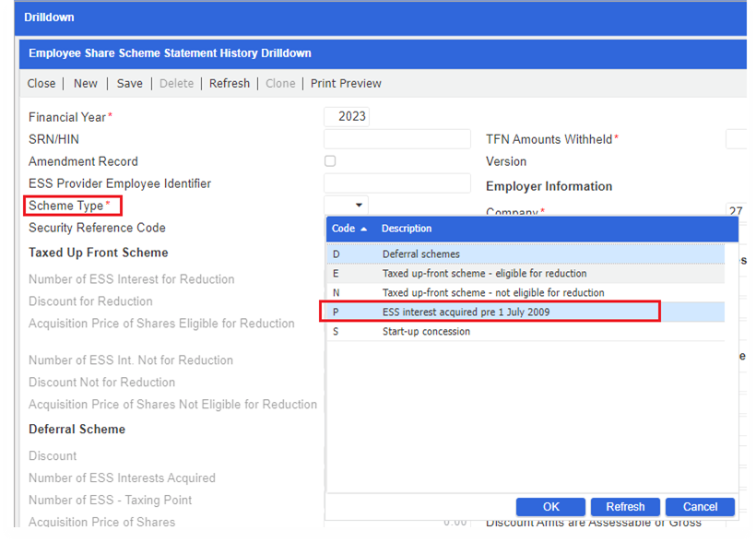Screen dimensions: 756x542
Task: Confirm selection with OK button
Action: pyautogui.click(x=550, y=506)
